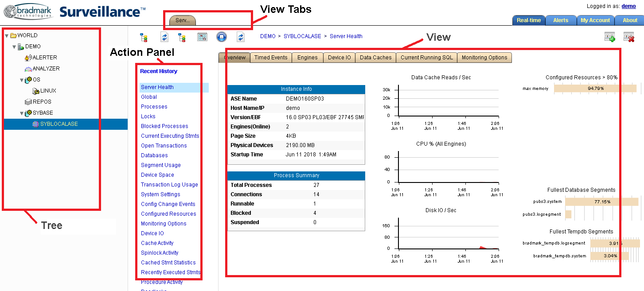Click the ANALYZER gauge icon in the tree

[x=28, y=69]
